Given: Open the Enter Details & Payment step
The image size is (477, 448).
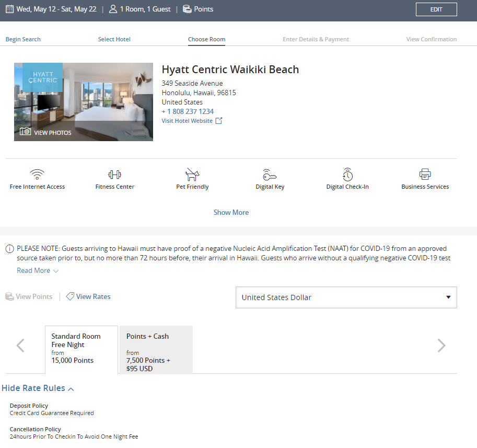Looking at the screenshot, I should point(316,39).
